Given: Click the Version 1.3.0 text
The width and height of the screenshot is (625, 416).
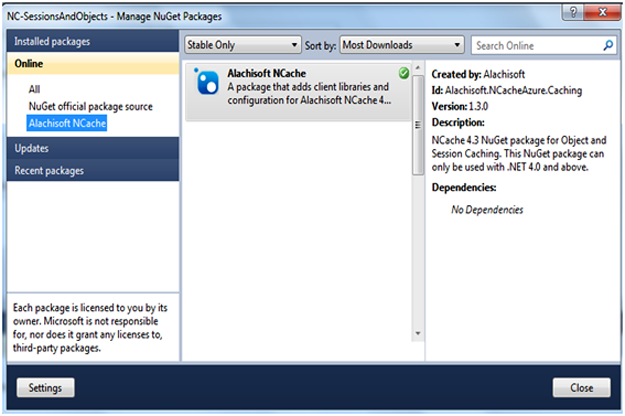Looking at the screenshot, I should click(460, 106).
